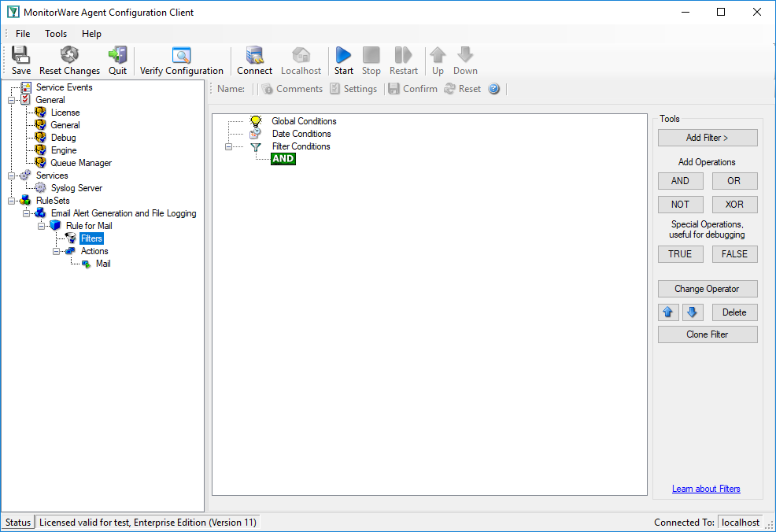The image size is (776, 532).
Task: Click the Quit toolbar icon
Action: pos(118,55)
